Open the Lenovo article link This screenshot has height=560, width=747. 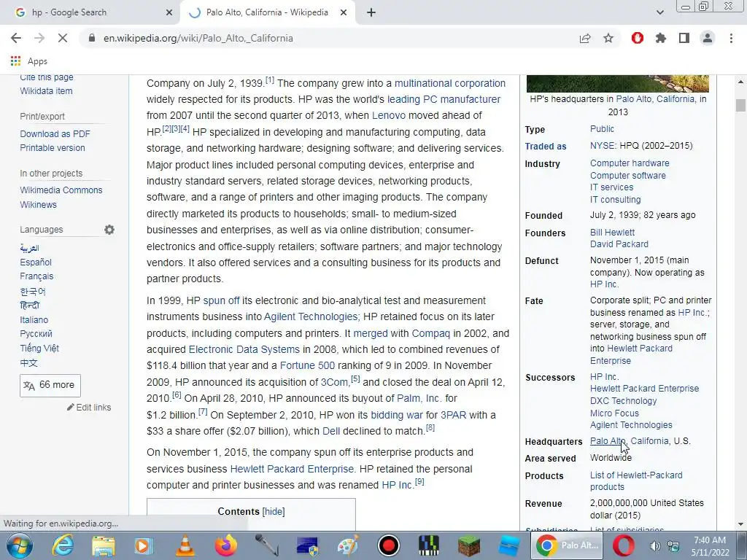pos(389,115)
